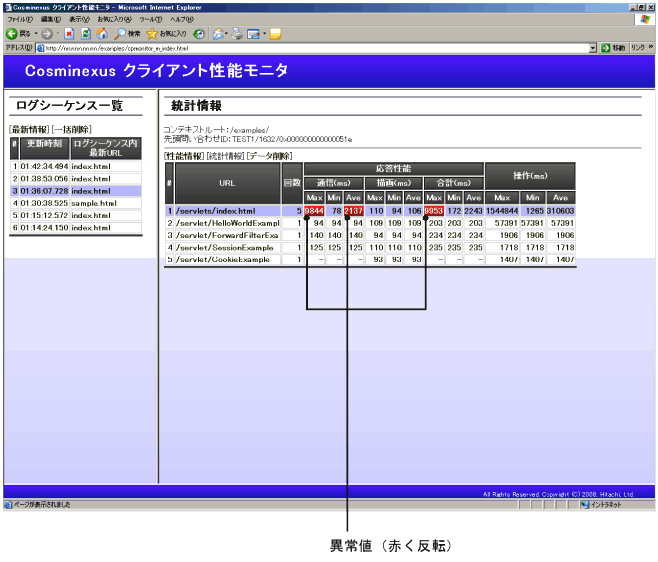The width and height of the screenshot is (658, 562).
Task: Open the お気に入り(A) menu
Action: pyautogui.click(x=115, y=19)
